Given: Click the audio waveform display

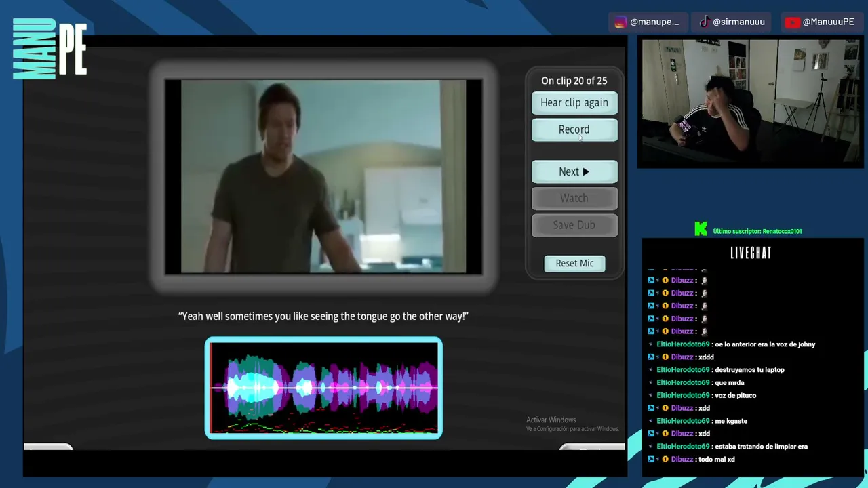Looking at the screenshot, I should pos(323,388).
